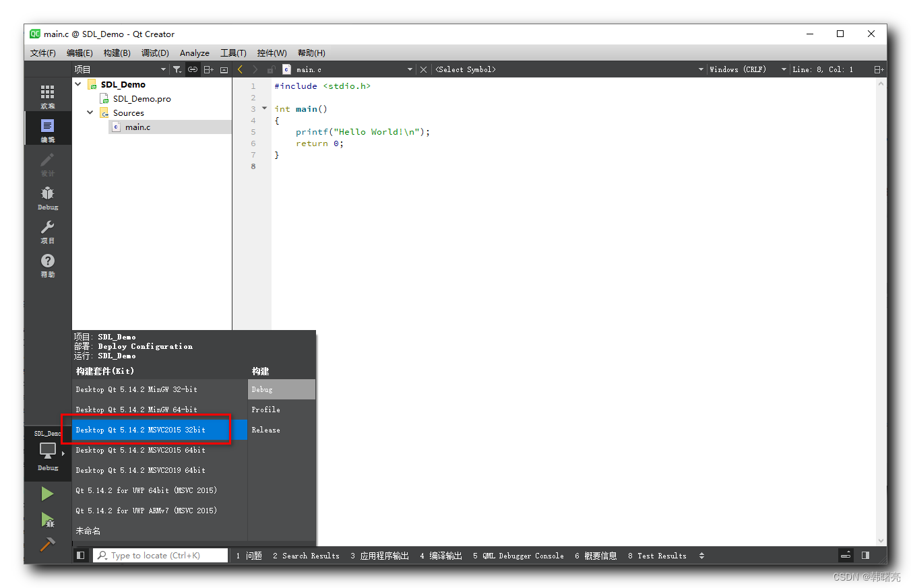
Task: Start debugging with the run-bug icon
Action: [47, 519]
